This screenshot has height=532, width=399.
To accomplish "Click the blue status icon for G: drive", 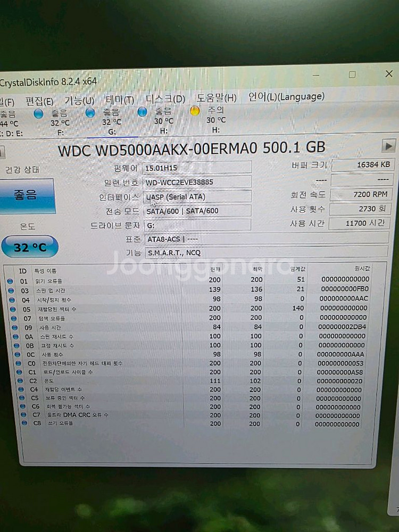I will [x=90, y=113].
